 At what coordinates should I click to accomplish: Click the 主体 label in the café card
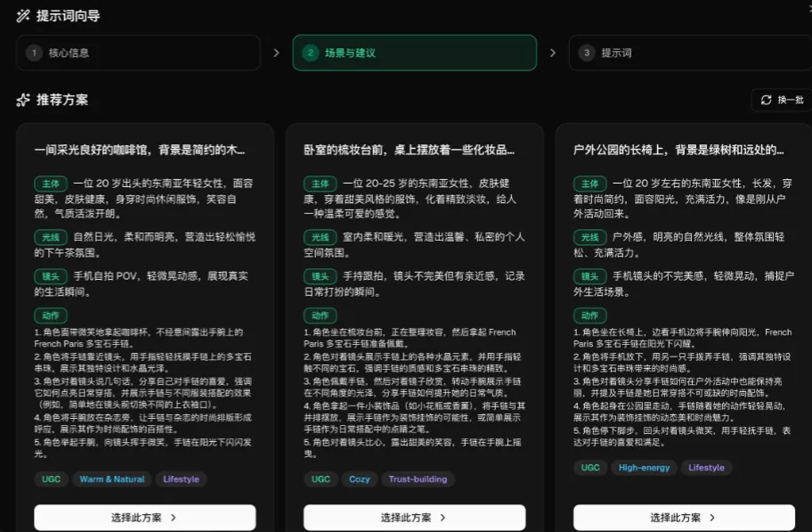51,184
